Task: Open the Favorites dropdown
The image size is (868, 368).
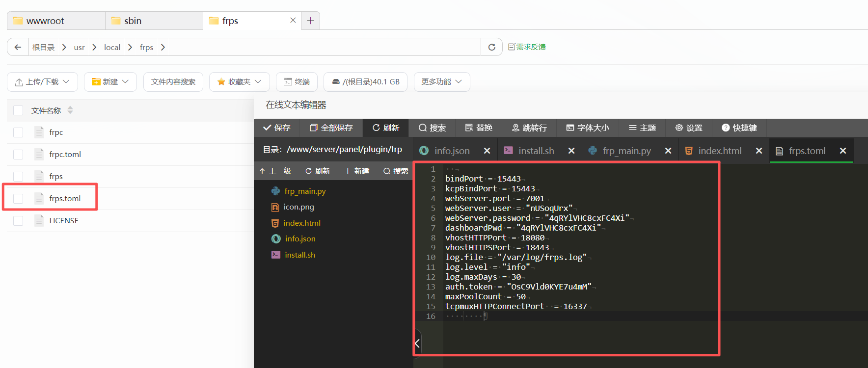Action: [239, 82]
